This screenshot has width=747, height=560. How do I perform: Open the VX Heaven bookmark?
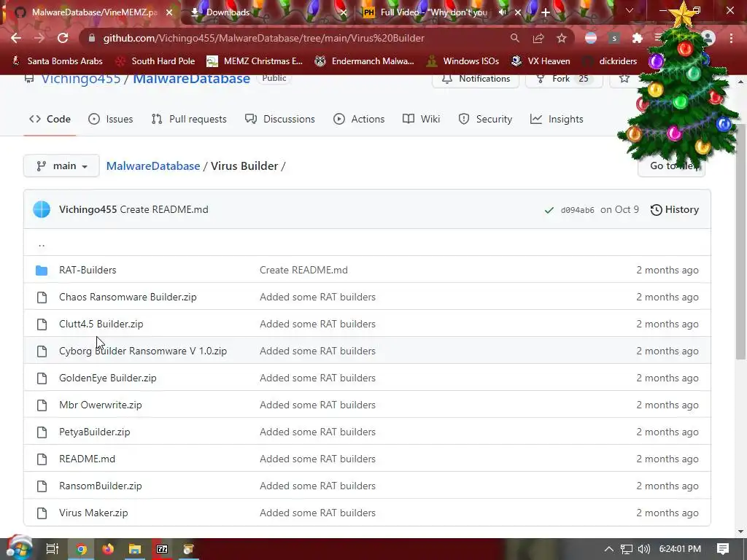541,61
